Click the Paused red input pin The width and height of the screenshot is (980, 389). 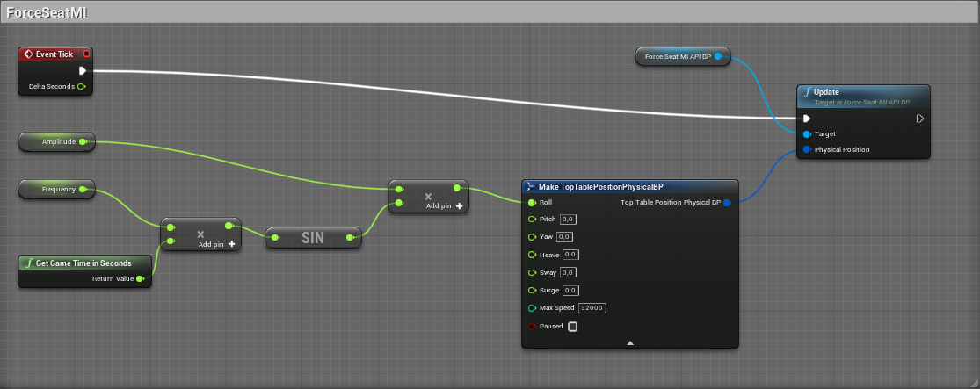pyautogui.click(x=531, y=326)
